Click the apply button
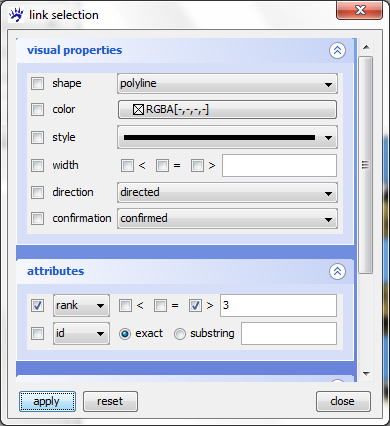The width and height of the screenshot is (390, 426). [47, 401]
